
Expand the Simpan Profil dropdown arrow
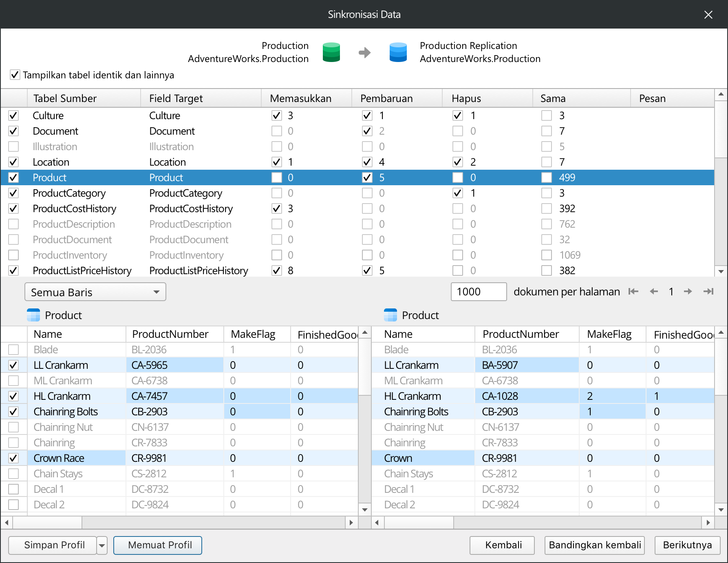coord(102,545)
